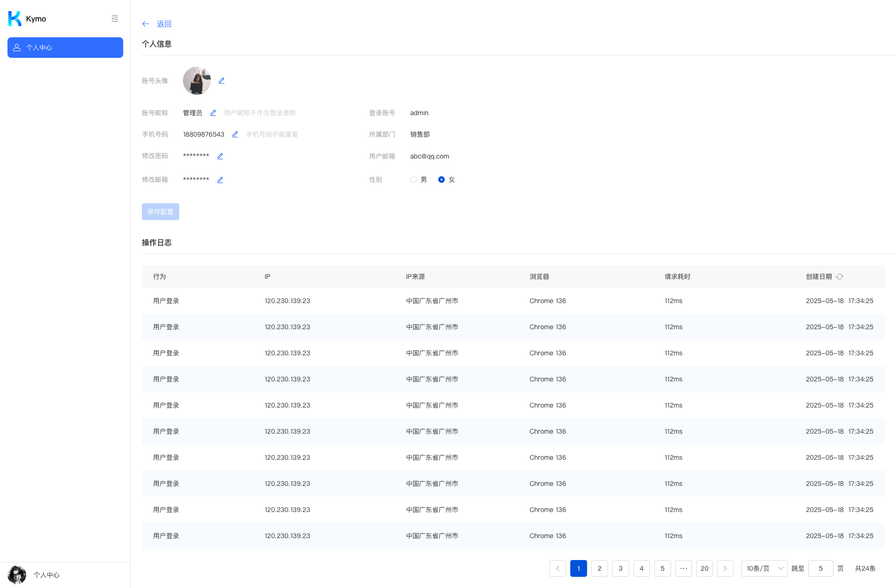Click the avatar edit pencil icon
896x588 pixels.
(x=222, y=81)
